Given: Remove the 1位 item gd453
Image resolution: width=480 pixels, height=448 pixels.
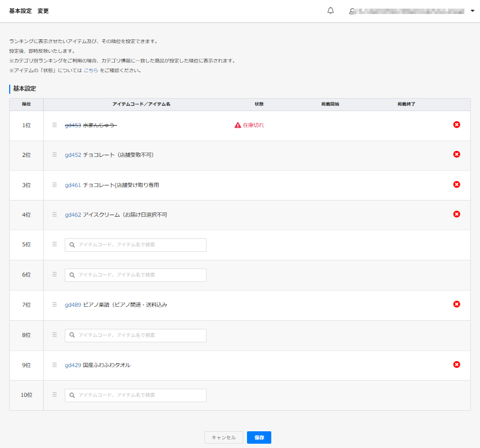Looking at the screenshot, I should (456, 125).
